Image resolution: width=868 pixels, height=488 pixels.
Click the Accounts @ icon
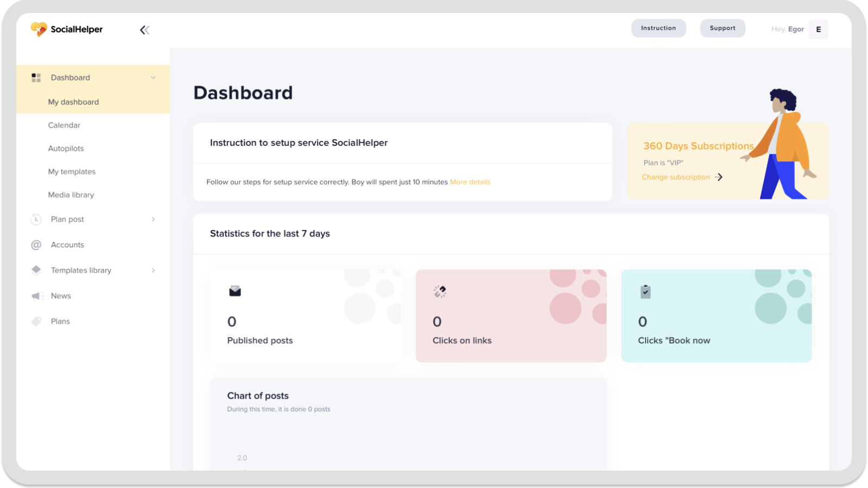coord(36,245)
